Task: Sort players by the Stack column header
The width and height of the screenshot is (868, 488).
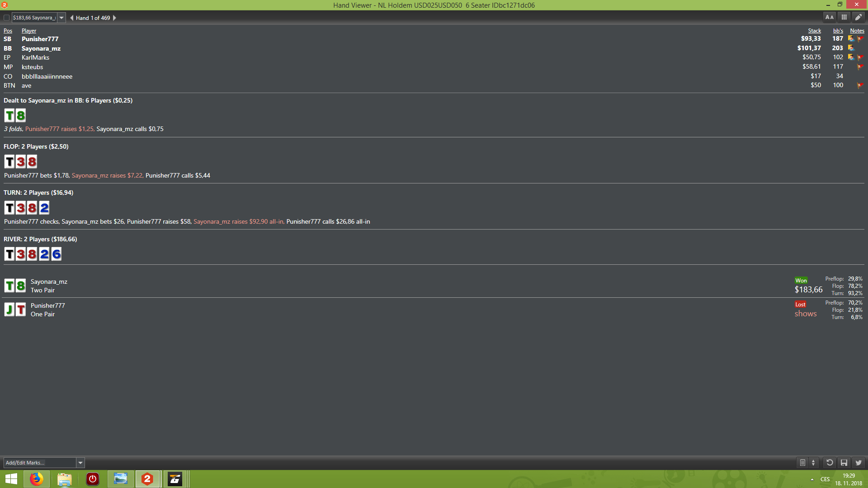Action: (814, 30)
